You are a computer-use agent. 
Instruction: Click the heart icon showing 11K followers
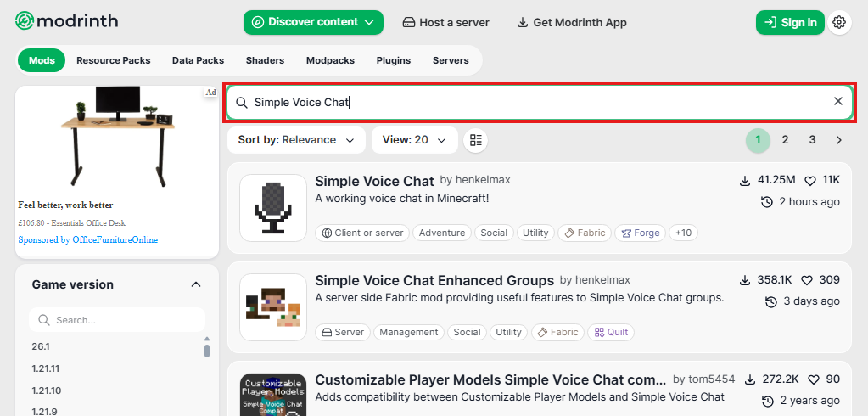(809, 181)
